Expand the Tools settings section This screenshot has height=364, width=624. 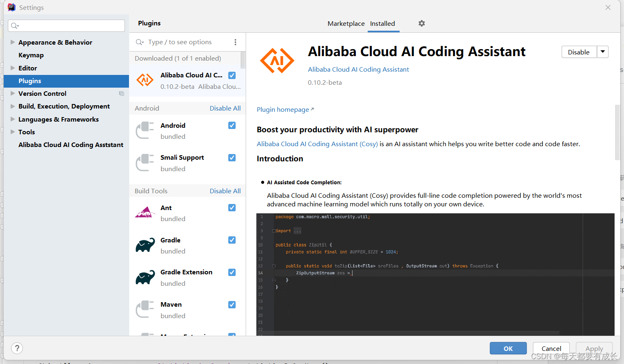[12, 132]
